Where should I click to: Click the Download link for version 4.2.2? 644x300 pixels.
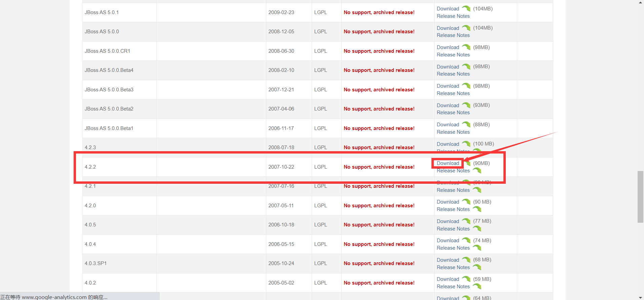click(448, 163)
